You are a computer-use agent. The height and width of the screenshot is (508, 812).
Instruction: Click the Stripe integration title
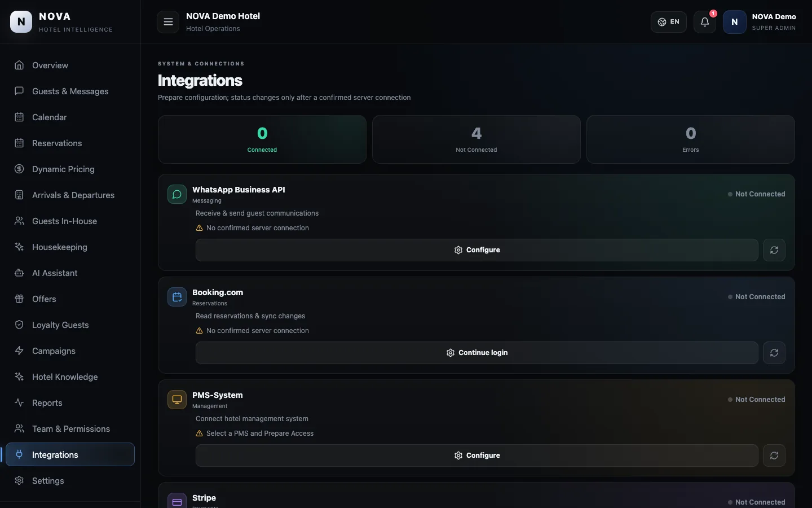[x=204, y=498]
